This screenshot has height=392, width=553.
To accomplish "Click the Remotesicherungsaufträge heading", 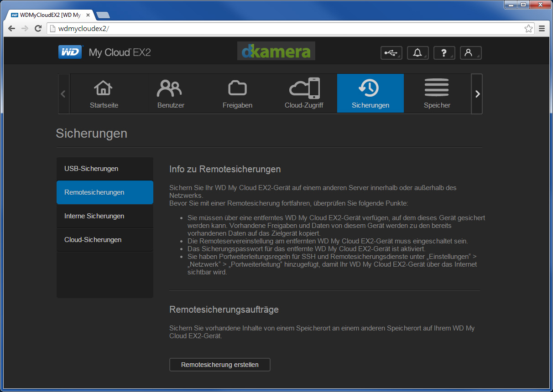I will point(224,310).
